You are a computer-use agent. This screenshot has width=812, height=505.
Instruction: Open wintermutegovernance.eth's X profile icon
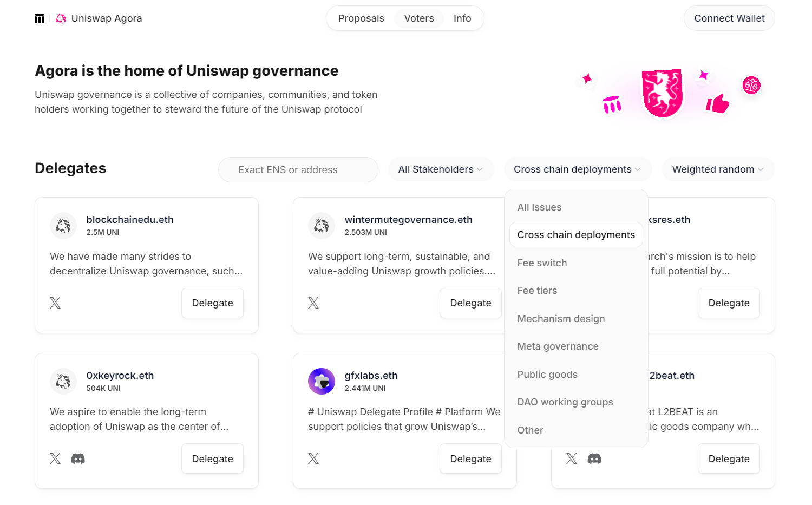coord(313,303)
